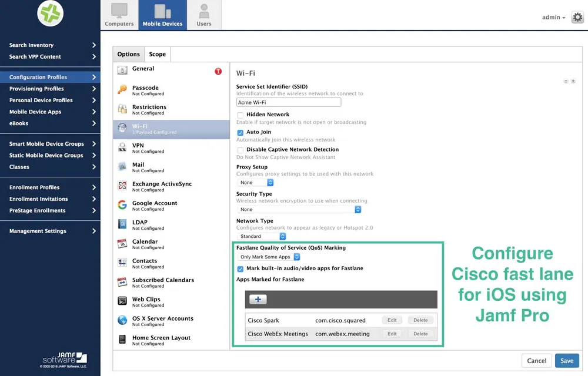The width and height of the screenshot is (588, 376).
Task: Open the Security Type dropdown
Action: (299, 209)
